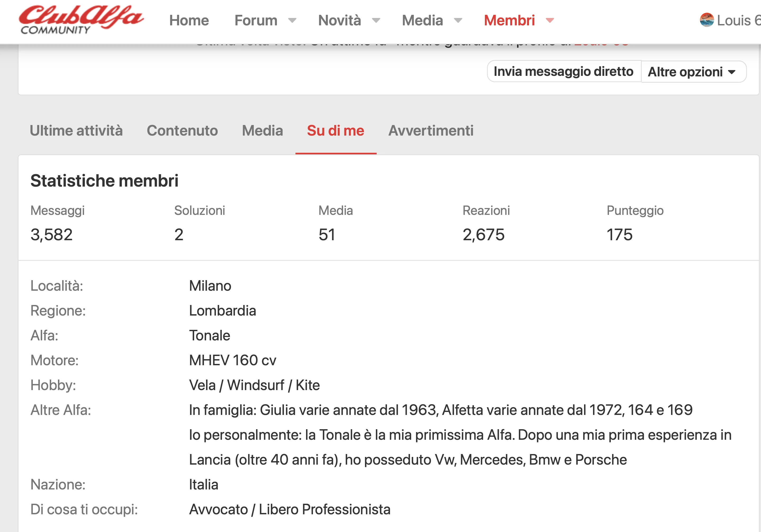Expand the Forum dropdown arrow

coord(292,21)
